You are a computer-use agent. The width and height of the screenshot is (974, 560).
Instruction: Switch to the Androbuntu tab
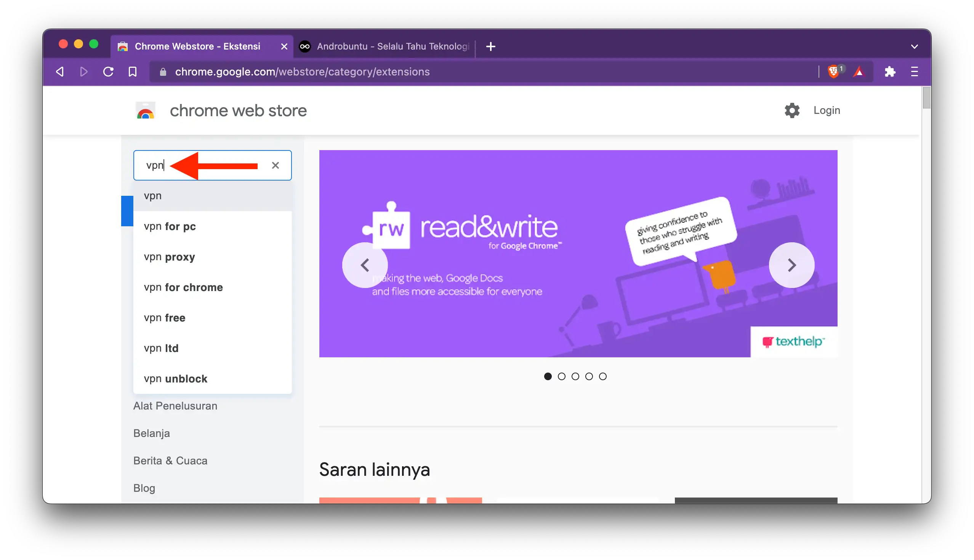(384, 46)
